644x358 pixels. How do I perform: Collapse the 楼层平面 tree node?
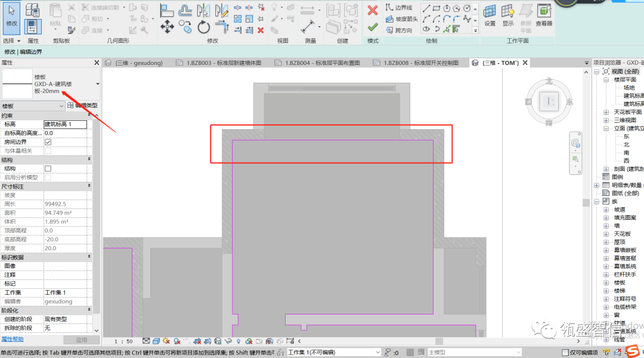click(x=606, y=80)
